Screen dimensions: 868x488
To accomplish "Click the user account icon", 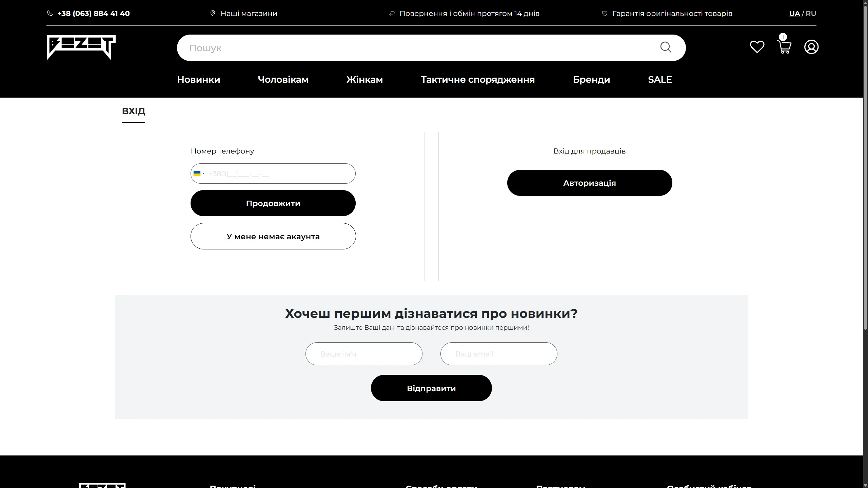I will pyautogui.click(x=811, y=47).
